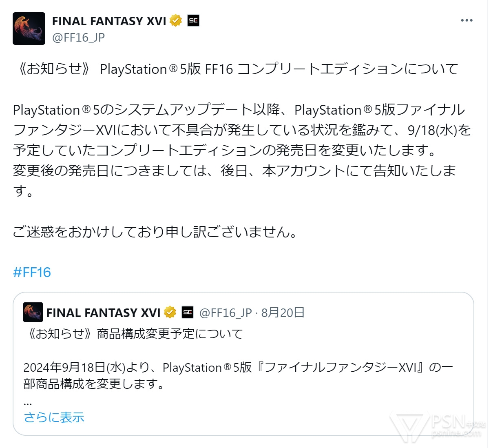Open the quoted tweet body about 2024年9月18日

point(238,375)
